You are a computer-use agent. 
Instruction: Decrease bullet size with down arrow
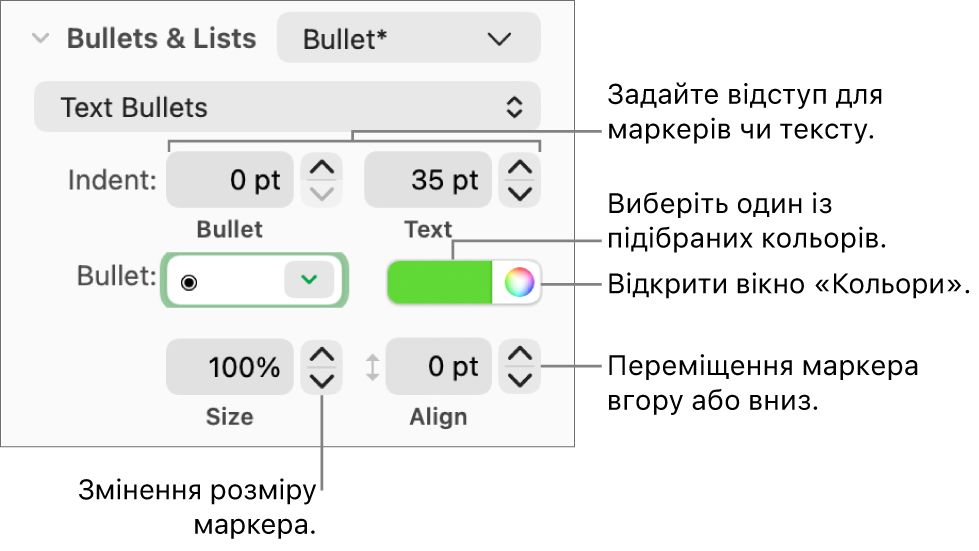(322, 380)
